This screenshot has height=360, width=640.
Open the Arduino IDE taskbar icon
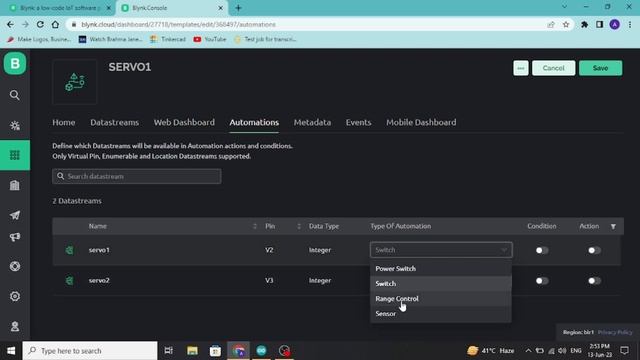click(261, 351)
